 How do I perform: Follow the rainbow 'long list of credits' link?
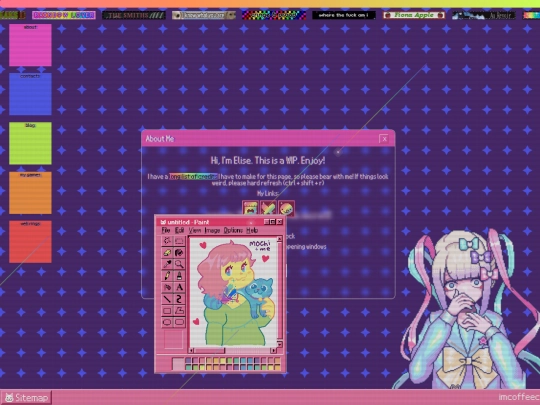(193, 176)
